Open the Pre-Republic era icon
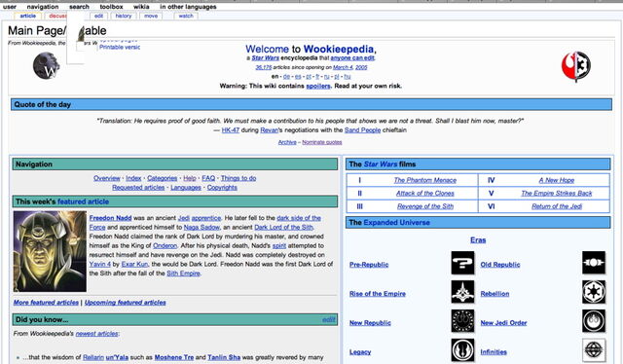This screenshot has width=623, height=364. pos(462,263)
